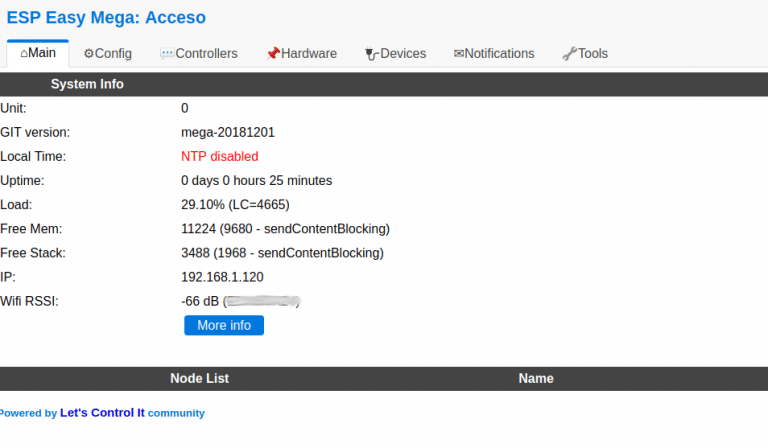The height and width of the screenshot is (448, 768).
Task: Click the red NTP disabled text
Action: pos(219,156)
